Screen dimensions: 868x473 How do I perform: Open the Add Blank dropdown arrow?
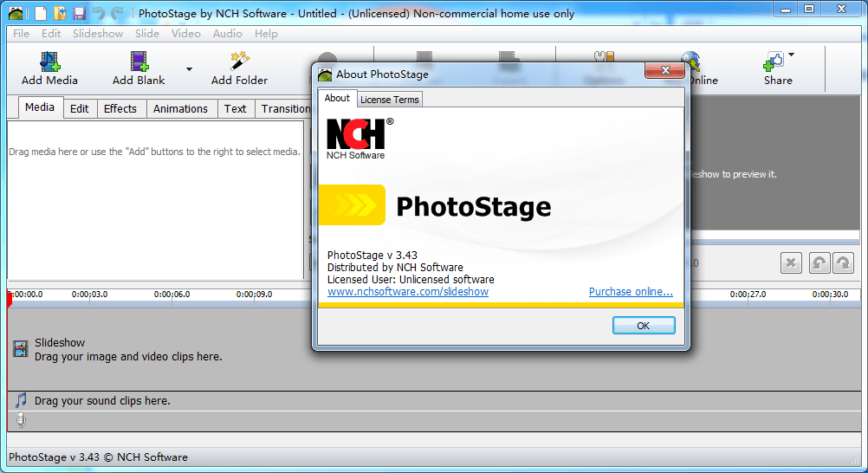coord(189,69)
